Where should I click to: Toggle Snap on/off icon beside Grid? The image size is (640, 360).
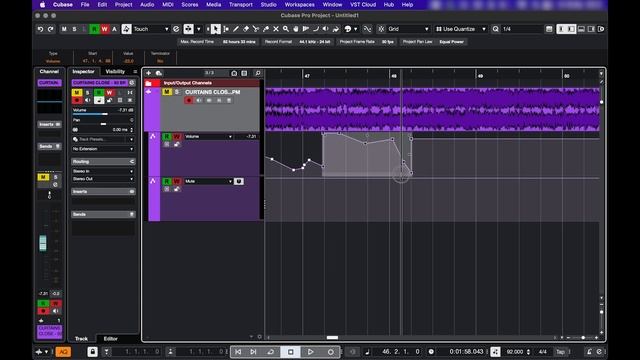click(x=381, y=29)
